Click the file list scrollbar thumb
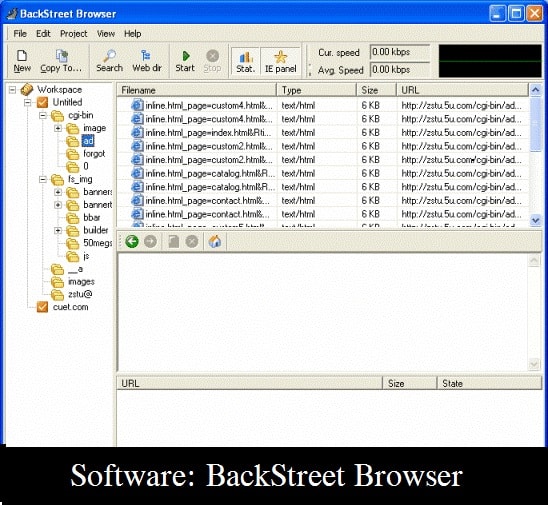Image resolution: width=548 pixels, height=505 pixels. tap(535, 124)
